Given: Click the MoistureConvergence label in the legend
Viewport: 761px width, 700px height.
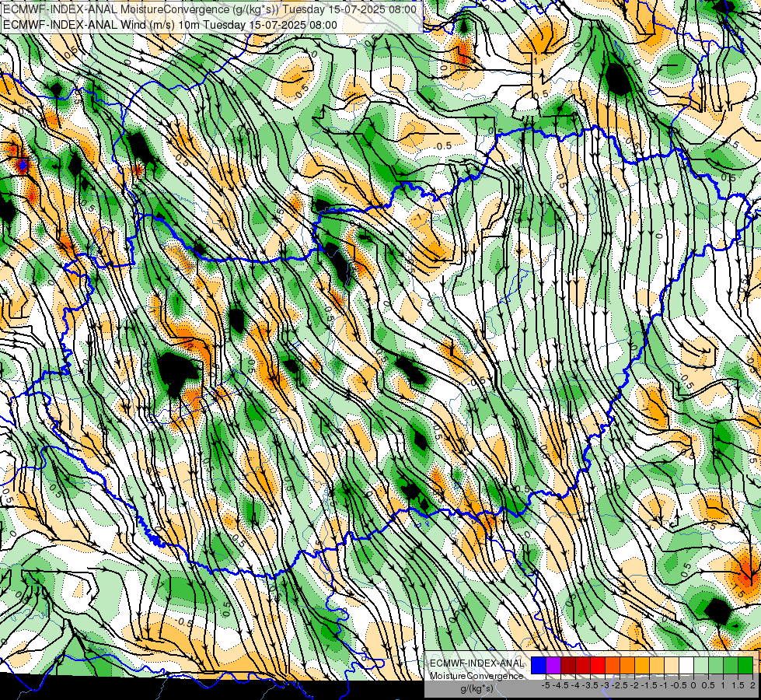Looking at the screenshot, I should [476, 676].
